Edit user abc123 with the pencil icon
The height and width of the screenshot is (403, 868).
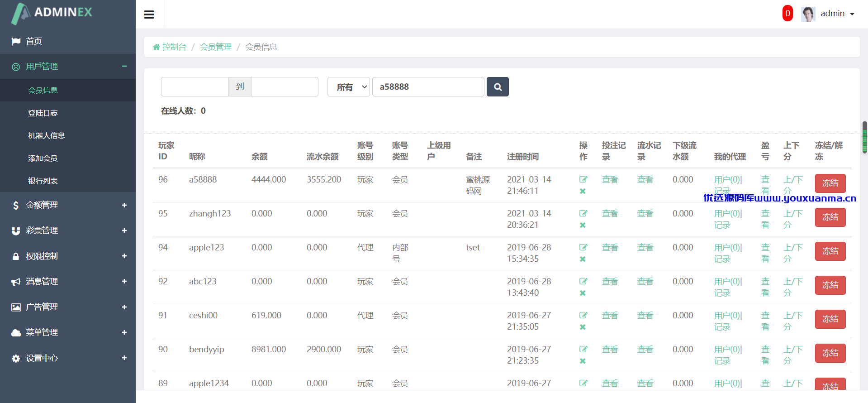point(583,282)
